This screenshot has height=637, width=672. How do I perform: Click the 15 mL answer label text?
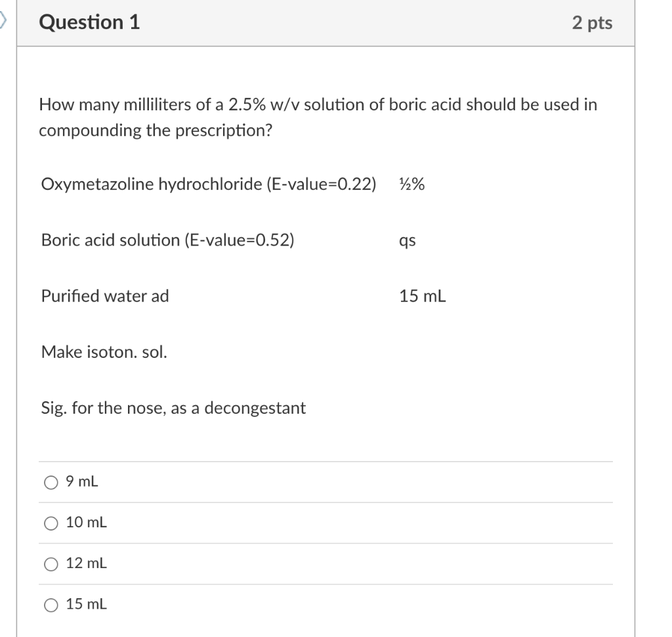coord(86,604)
